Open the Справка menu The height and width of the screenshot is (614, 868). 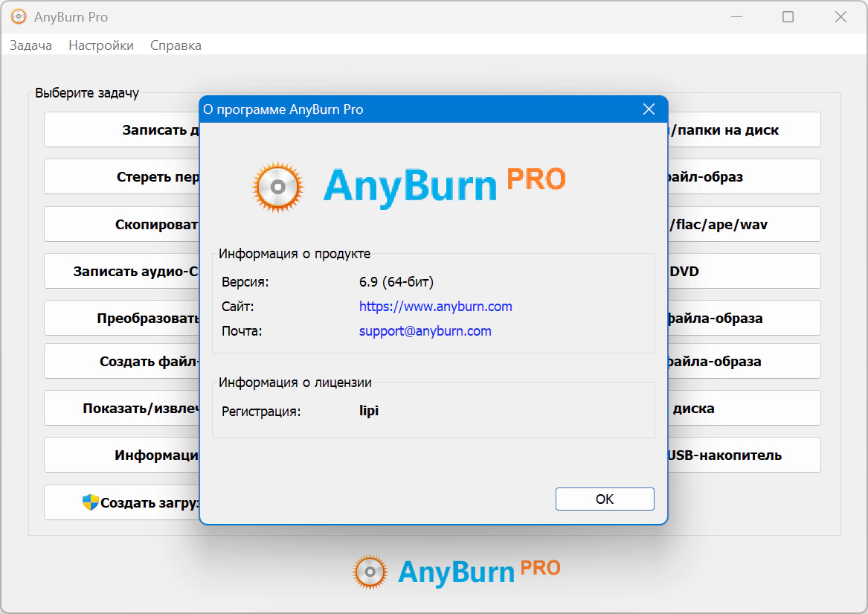pos(176,45)
